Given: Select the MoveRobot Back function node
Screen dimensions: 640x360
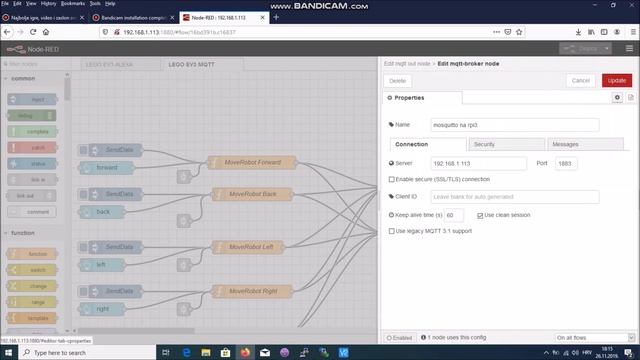Looking at the screenshot, I should coord(252,194).
